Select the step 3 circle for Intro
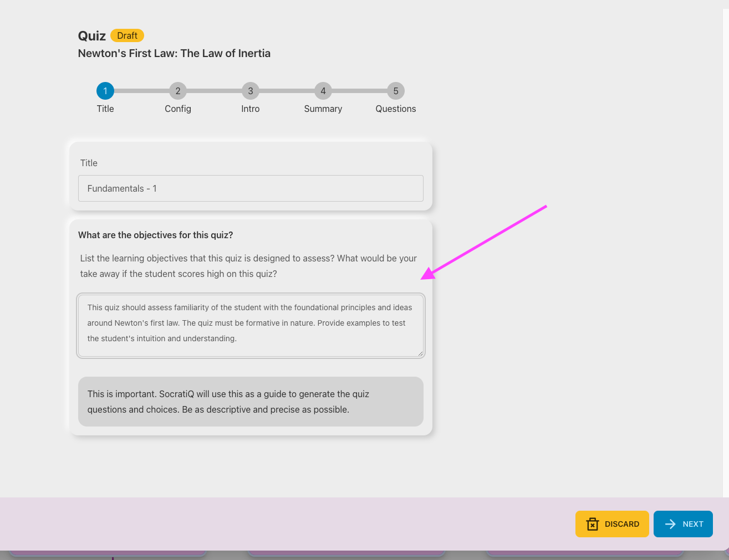The height and width of the screenshot is (560, 729). (251, 91)
